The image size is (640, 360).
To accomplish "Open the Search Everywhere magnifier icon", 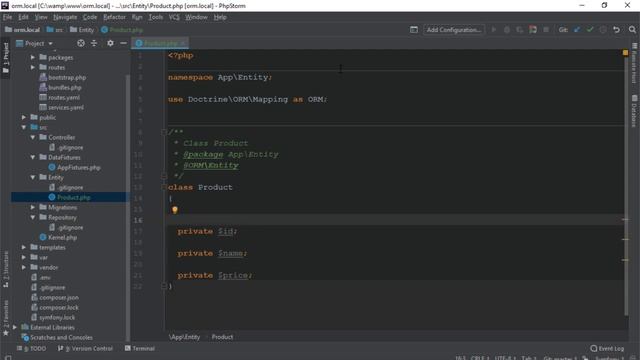I will [632, 29].
